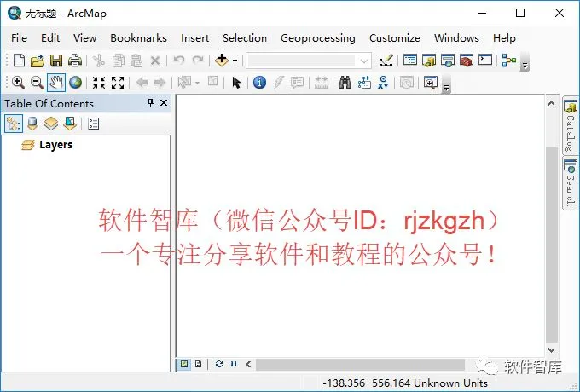The height and width of the screenshot is (392, 580).
Task: Click the Go To XY tool
Action: click(383, 83)
